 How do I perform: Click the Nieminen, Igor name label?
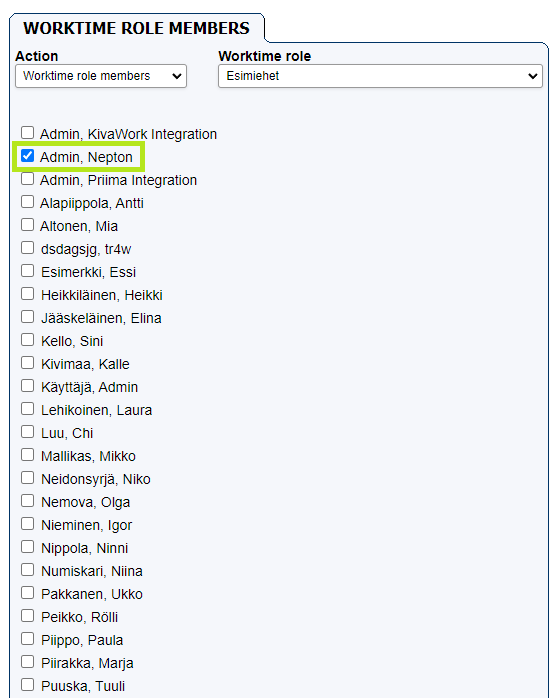point(86,525)
